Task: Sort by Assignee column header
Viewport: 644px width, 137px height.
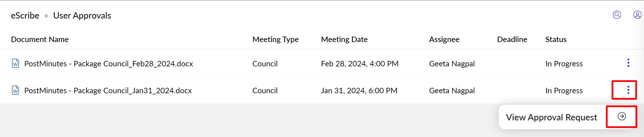Action: click(x=444, y=39)
